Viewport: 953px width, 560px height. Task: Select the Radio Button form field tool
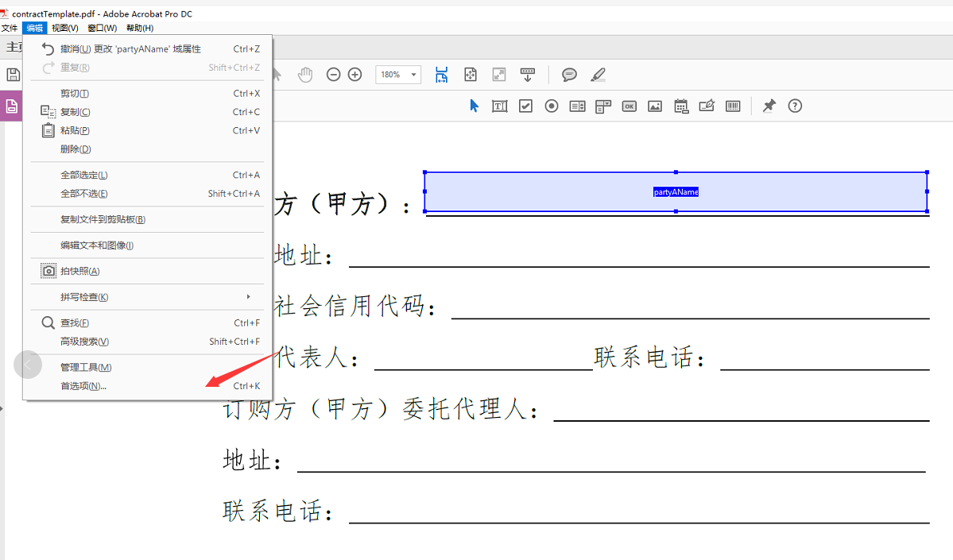(x=551, y=106)
